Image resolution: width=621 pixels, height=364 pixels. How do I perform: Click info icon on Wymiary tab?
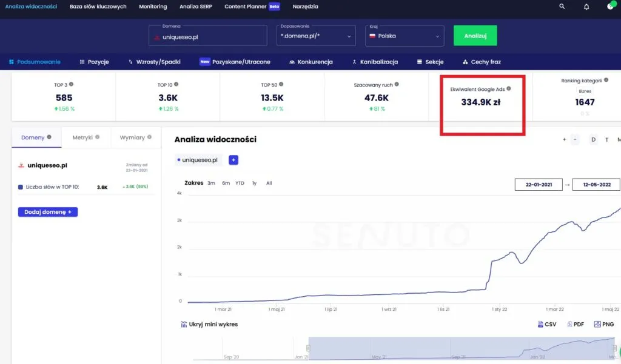click(x=149, y=137)
